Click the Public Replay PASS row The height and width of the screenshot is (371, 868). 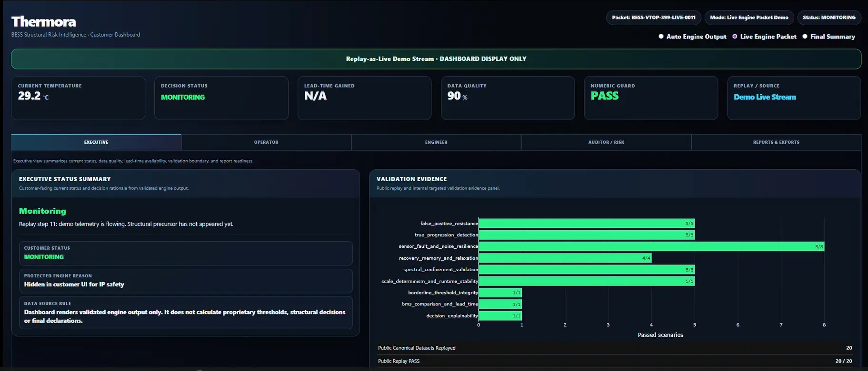[x=615, y=361]
